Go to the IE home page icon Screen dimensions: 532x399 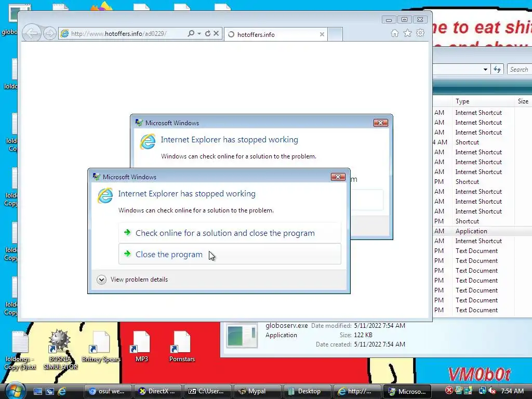[x=395, y=33]
